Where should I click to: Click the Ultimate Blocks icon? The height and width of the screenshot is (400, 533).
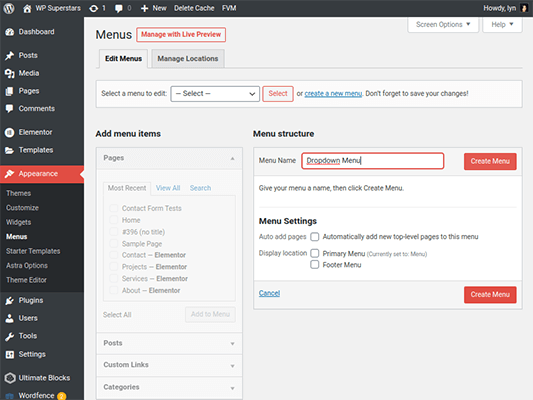tap(10, 378)
